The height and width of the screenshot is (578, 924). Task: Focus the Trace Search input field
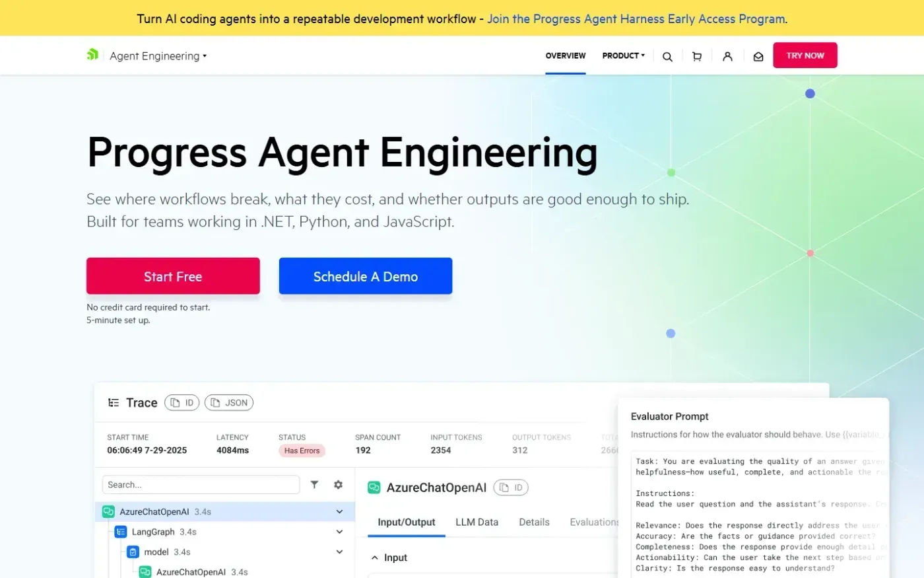tap(201, 484)
